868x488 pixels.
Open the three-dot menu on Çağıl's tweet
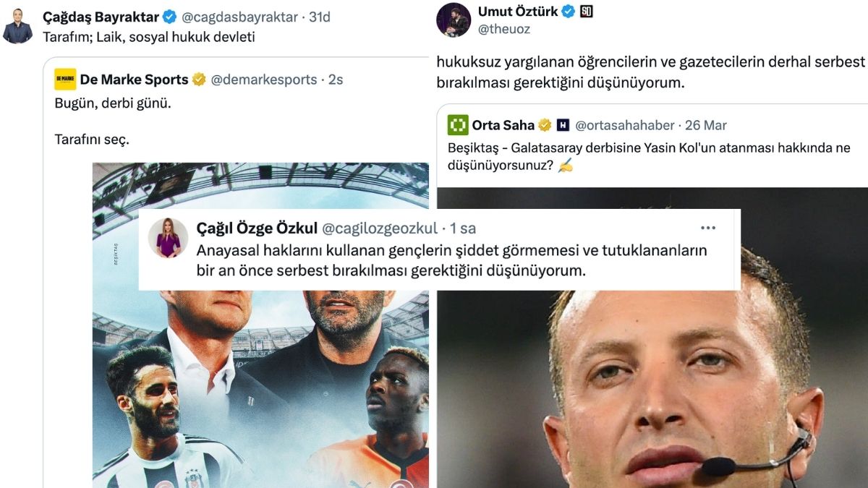[708, 228]
